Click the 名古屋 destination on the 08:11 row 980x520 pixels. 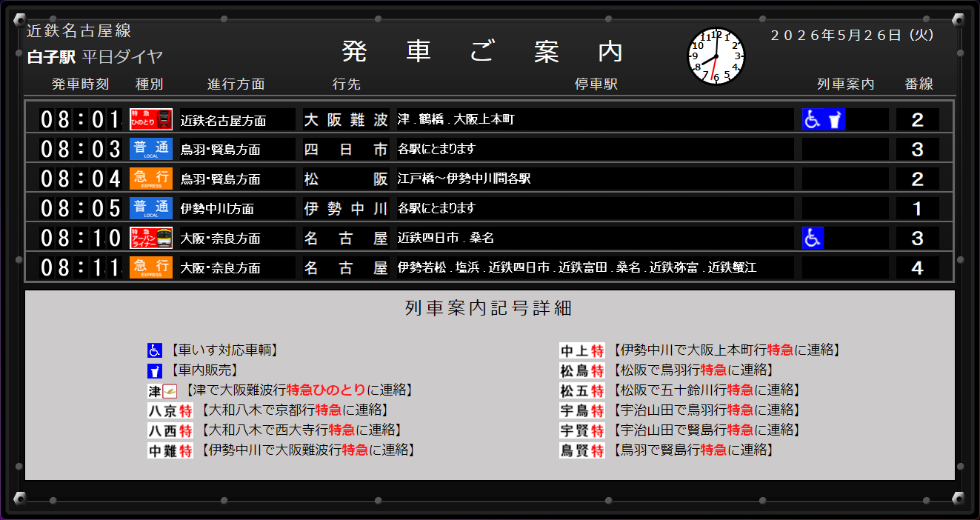tap(346, 268)
